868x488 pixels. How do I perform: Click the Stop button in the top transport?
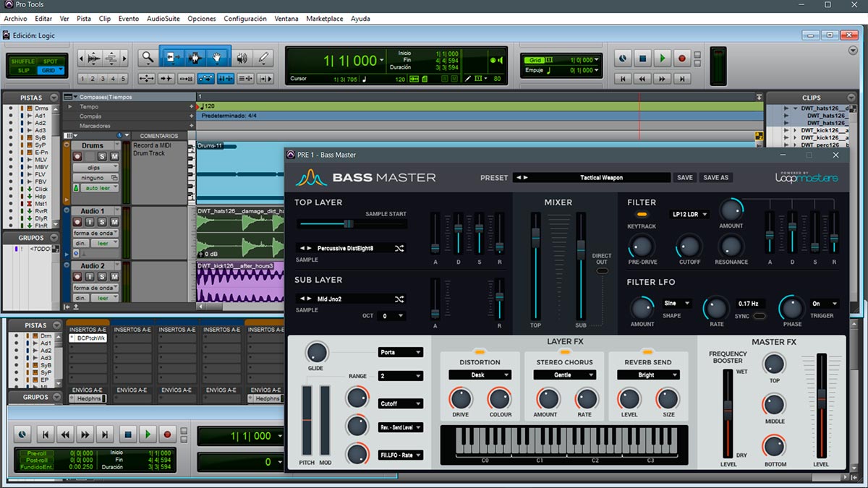click(642, 58)
